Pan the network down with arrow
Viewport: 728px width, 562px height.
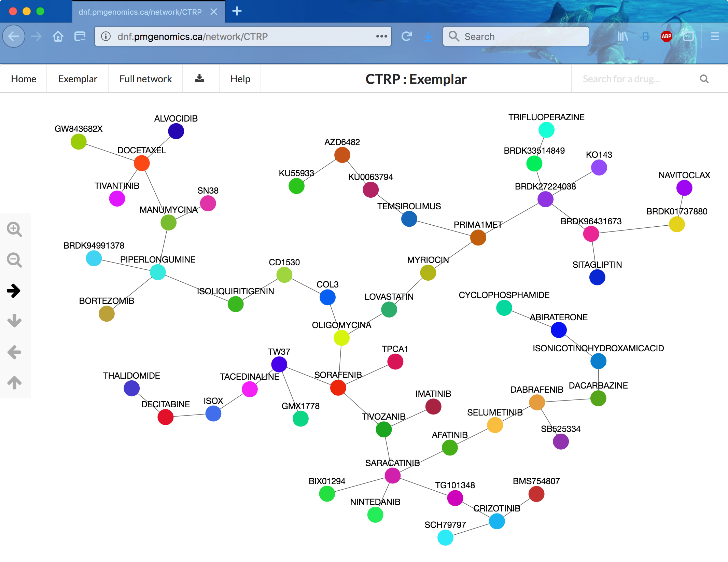tap(14, 321)
